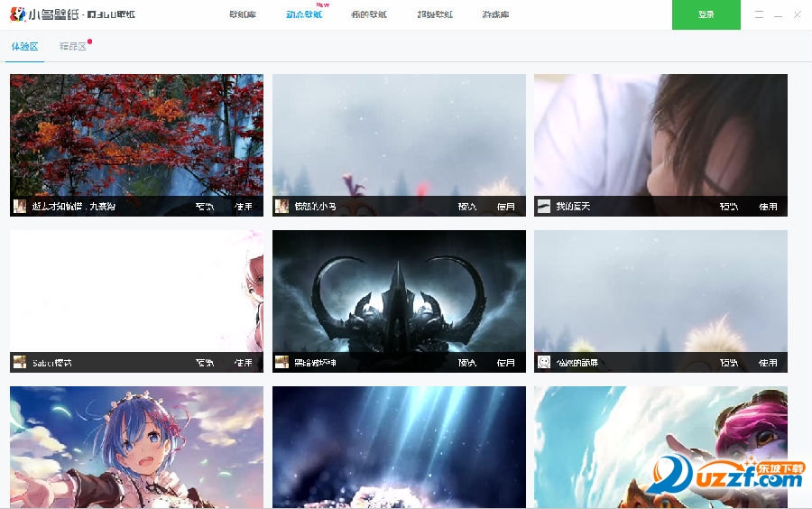Click the 我的夏天 wallpaper uploader icon
812x509 pixels.
543,207
